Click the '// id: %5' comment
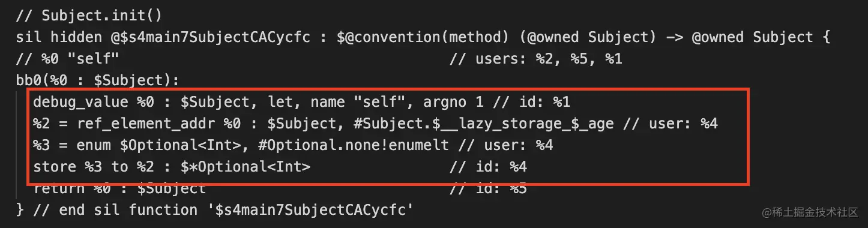Viewport: 868px width, 228px height. 488,188
